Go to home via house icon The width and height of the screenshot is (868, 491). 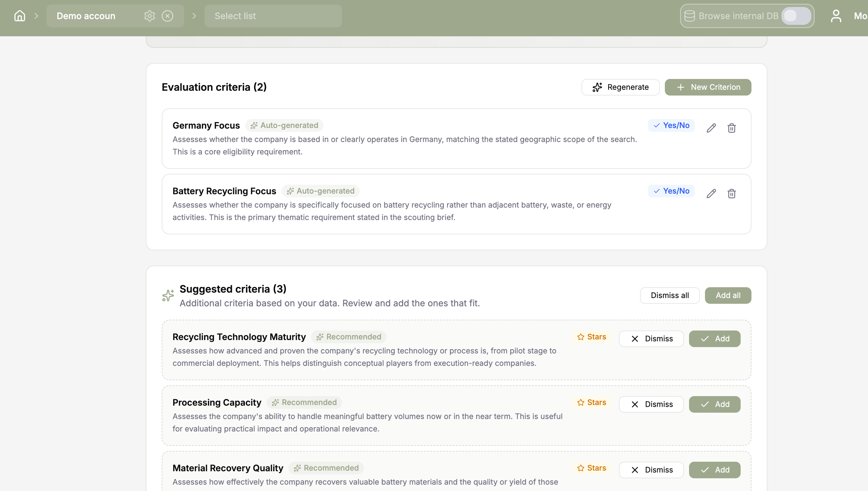coord(19,16)
